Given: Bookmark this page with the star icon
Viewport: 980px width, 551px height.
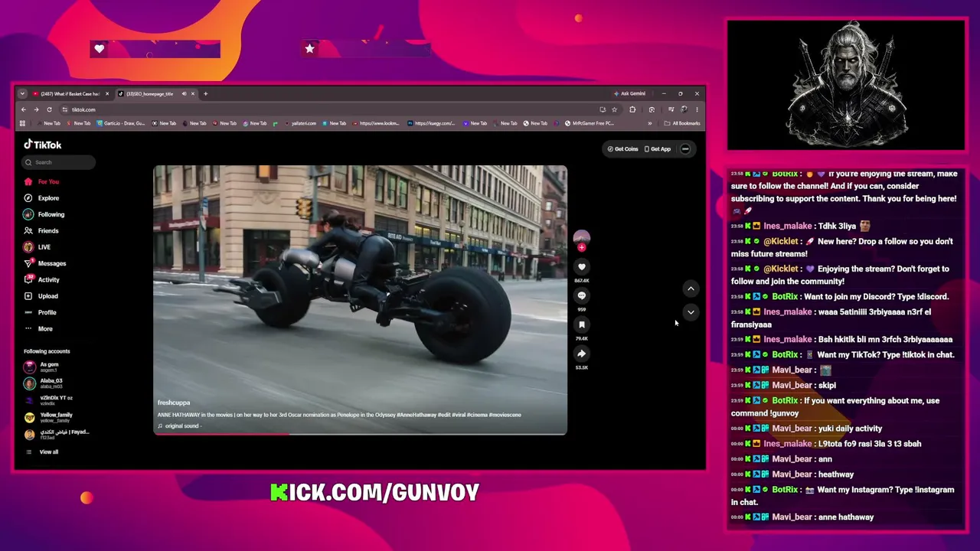Looking at the screenshot, I should coord(614,110).
